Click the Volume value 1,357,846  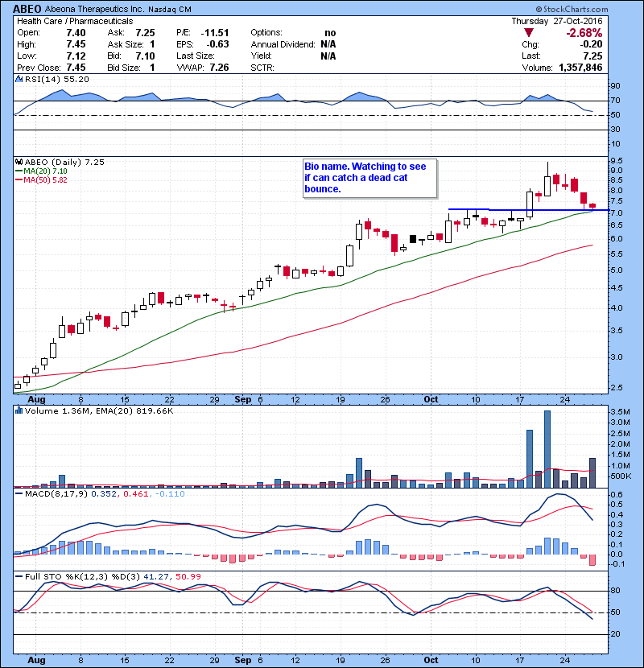(x=580, y=68)
